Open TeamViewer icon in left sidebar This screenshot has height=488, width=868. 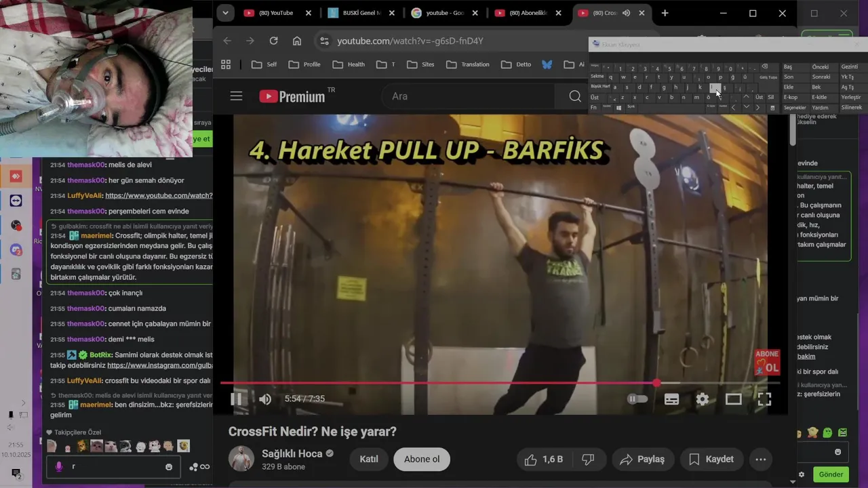click(16, 201)
